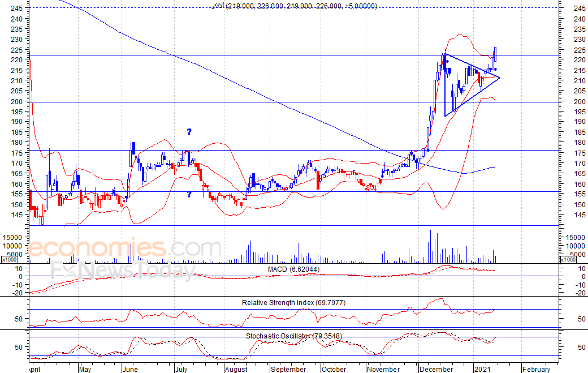The height and width of the screenshot is (373, 588).
Task: Select the May label on the time axis
Action: [85, 369]
